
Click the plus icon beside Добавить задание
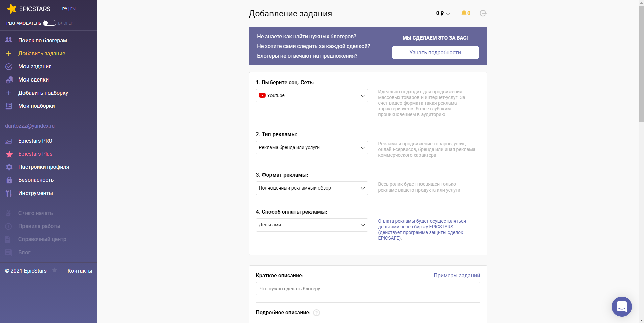tap(9, 54)
